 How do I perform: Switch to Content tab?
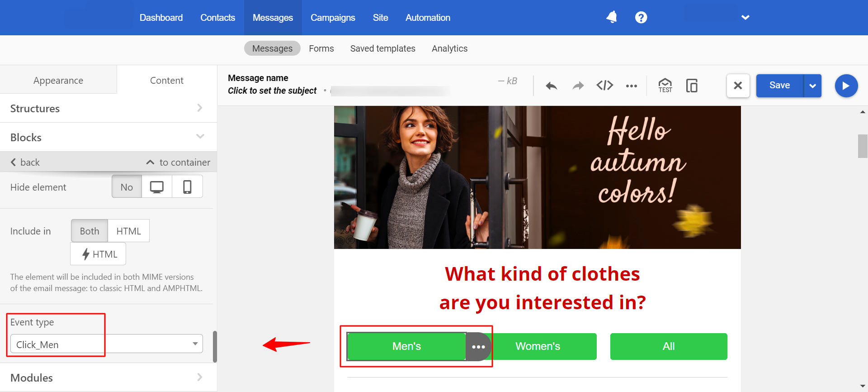click(167, 80)
